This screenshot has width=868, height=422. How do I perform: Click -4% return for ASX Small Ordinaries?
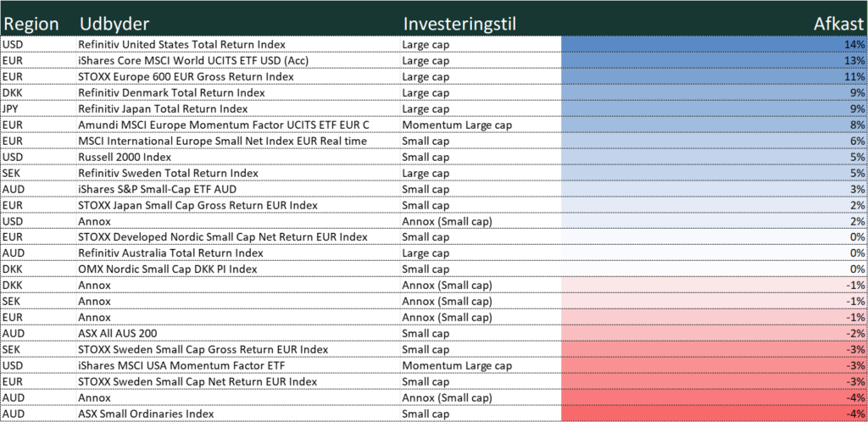[x=856, y=414]
